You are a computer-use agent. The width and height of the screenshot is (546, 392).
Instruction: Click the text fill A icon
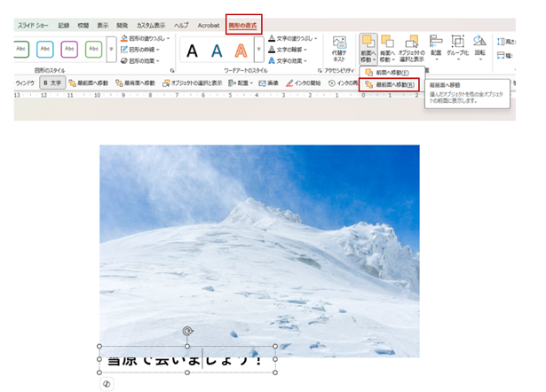[x=272, y=38]
